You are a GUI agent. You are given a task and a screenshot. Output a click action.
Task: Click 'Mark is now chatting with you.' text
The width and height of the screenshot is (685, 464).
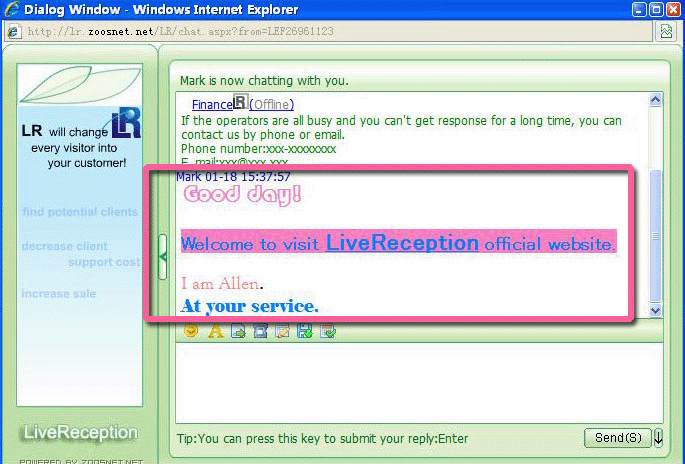pos(264,81)
